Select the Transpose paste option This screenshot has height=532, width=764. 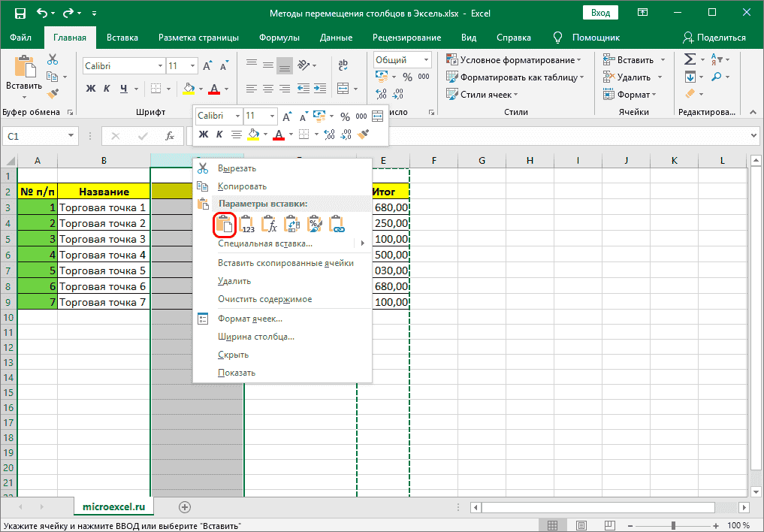click(x=291, y=223)
